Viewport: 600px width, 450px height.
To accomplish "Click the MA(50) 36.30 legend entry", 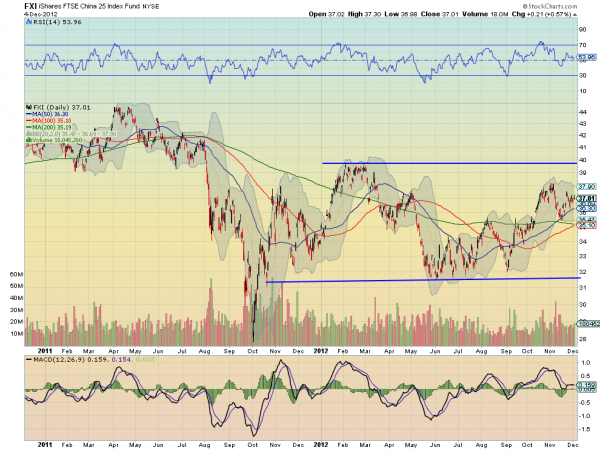I will click(47, 114).
